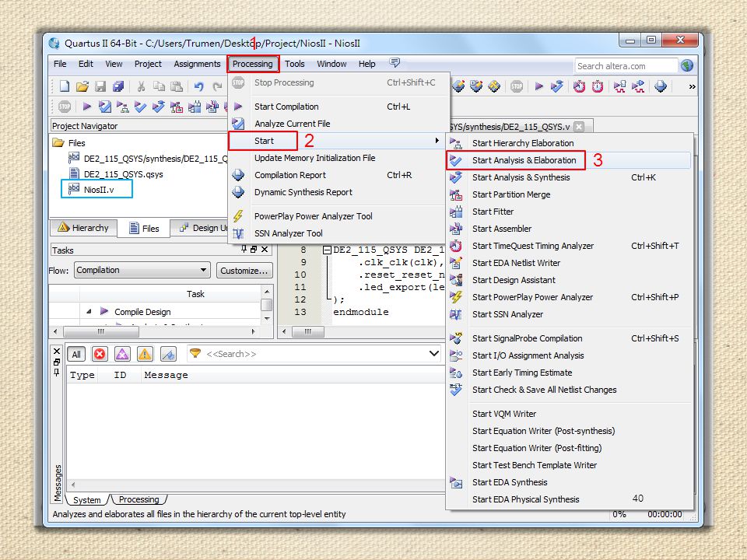Click the Start Analysis & Elaboration toolbar icon
The width and height of the screenshot is (747, 560).
click(140, 107)
